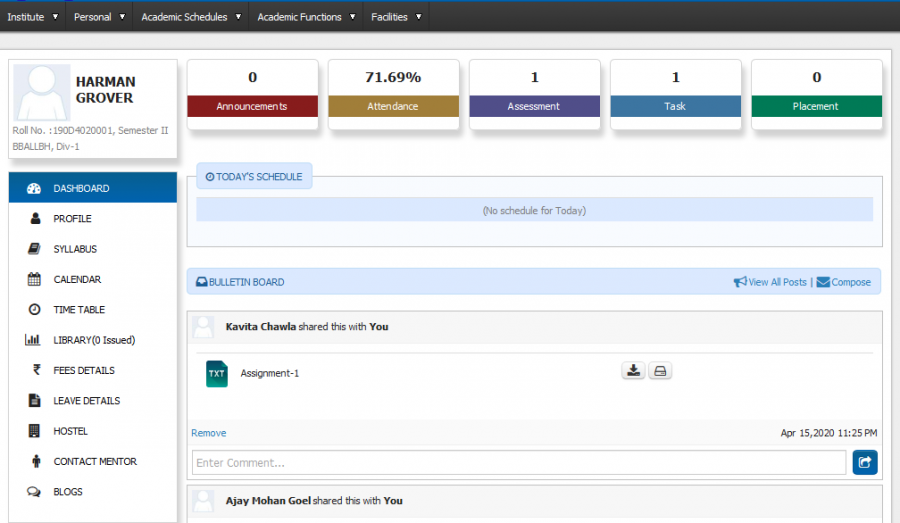Click the Compose link

(x=851, y=282)
